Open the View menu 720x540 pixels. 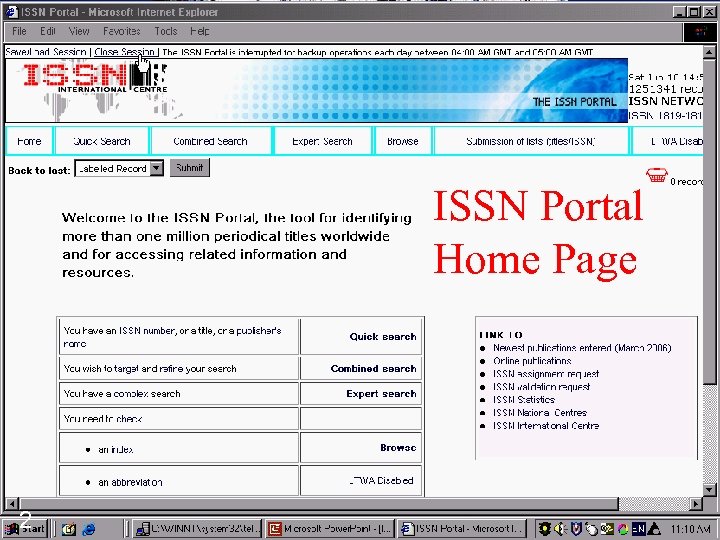[x=79, y=31]
